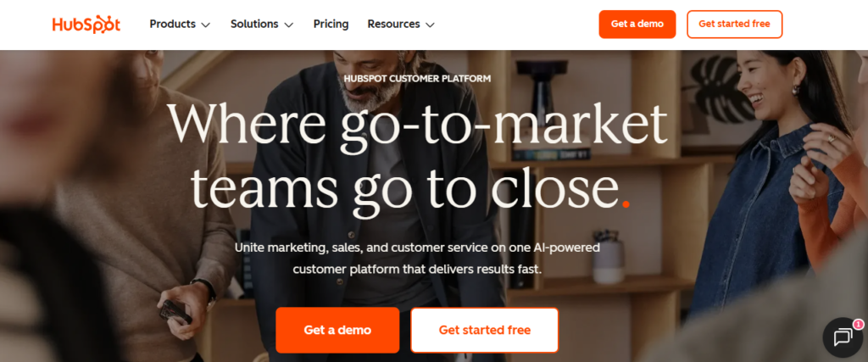The image size is (868, 362).
Task: Go to the Pricing page
Action: [x=331, y=25]
